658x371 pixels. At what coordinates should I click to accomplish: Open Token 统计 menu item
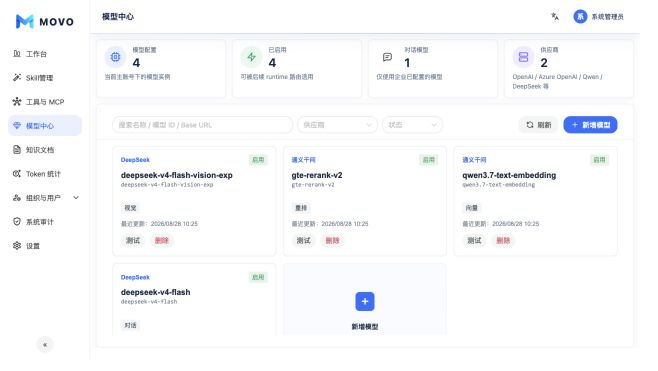pyautogui.click(x=45, y=174)
